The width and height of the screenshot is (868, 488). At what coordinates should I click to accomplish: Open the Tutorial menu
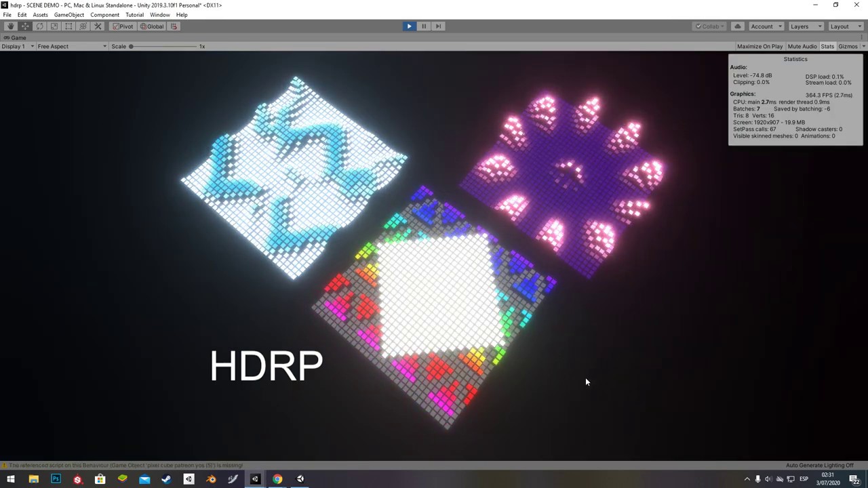(134, 15)
